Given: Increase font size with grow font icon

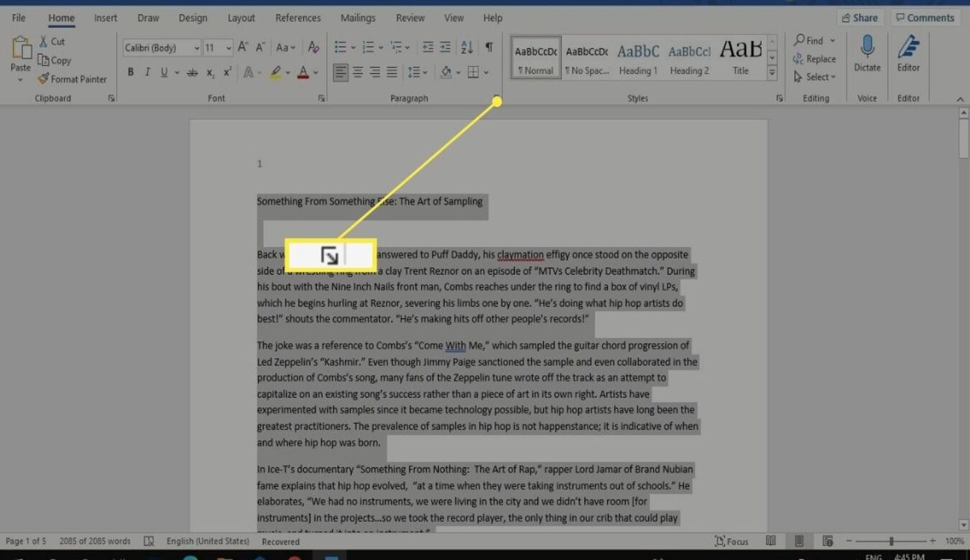Looking at the screenshot, I should coord(243,47).
